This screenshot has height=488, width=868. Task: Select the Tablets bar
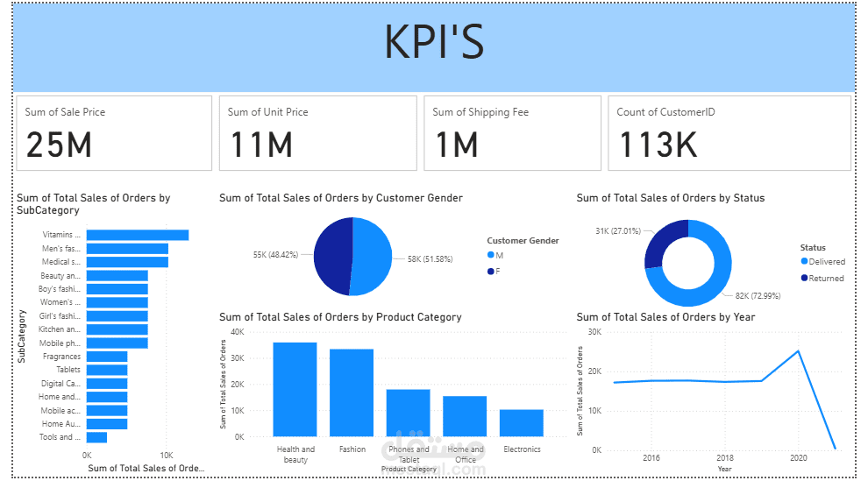click(107, 370)
